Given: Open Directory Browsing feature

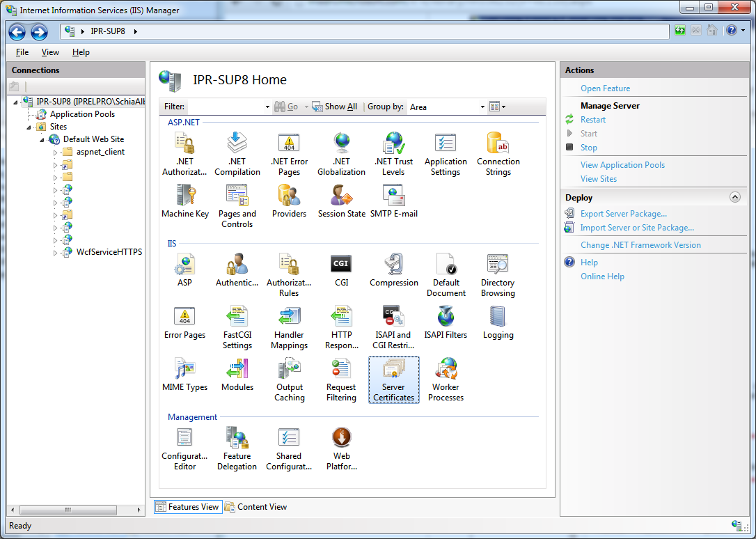Looking at the screenshot, I should pyautogui.click(x=498, y=275).
